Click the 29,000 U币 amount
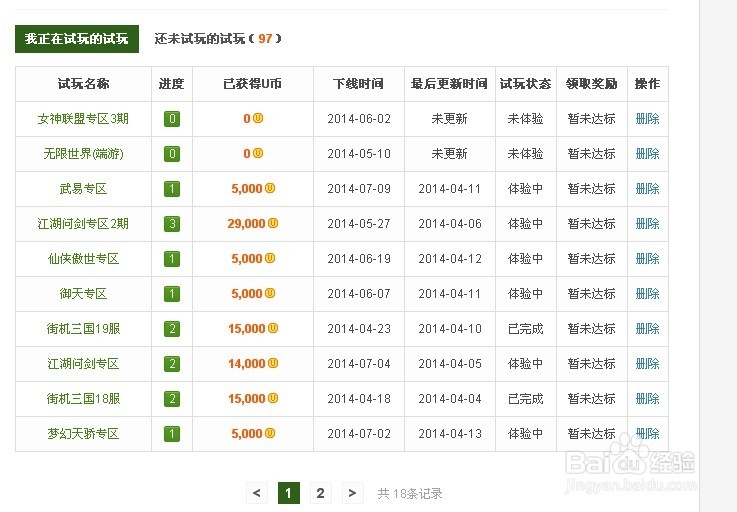This screenshot has height=512, width=737. (246, 224)
